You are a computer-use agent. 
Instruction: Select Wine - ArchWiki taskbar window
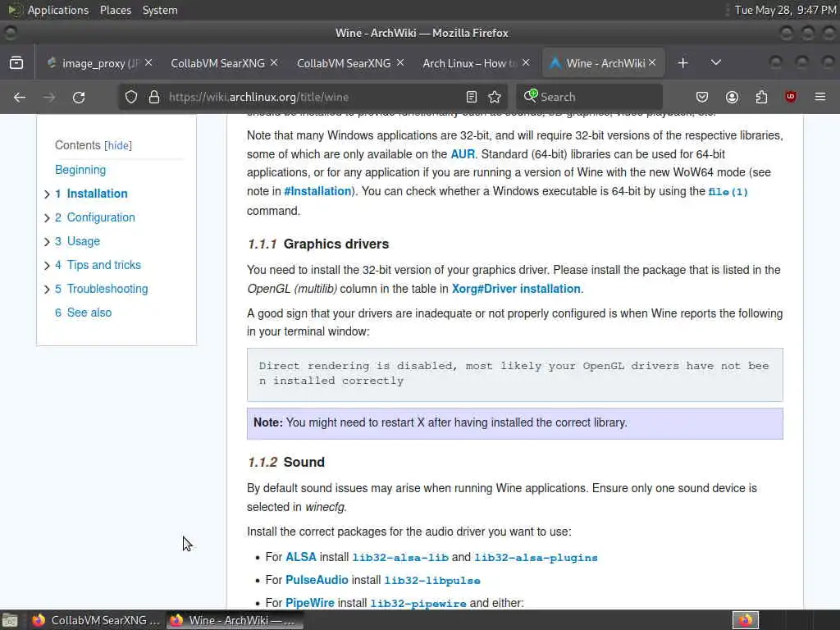click(x=235, y=620)
